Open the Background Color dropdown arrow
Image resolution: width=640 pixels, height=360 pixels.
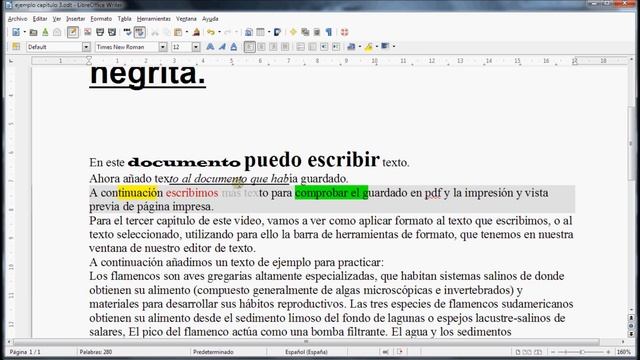pos(394,47)
